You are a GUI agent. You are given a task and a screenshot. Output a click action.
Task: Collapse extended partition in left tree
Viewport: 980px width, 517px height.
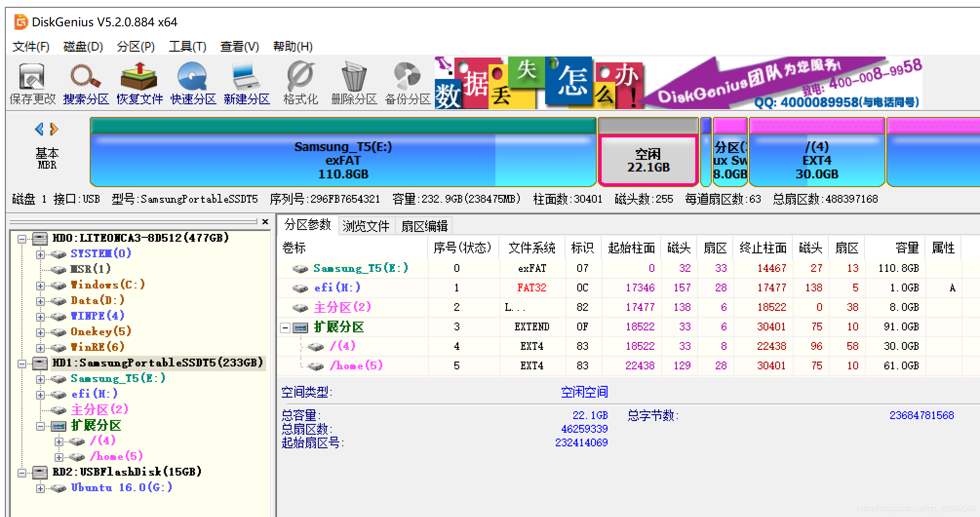click(x=40, y=426)
